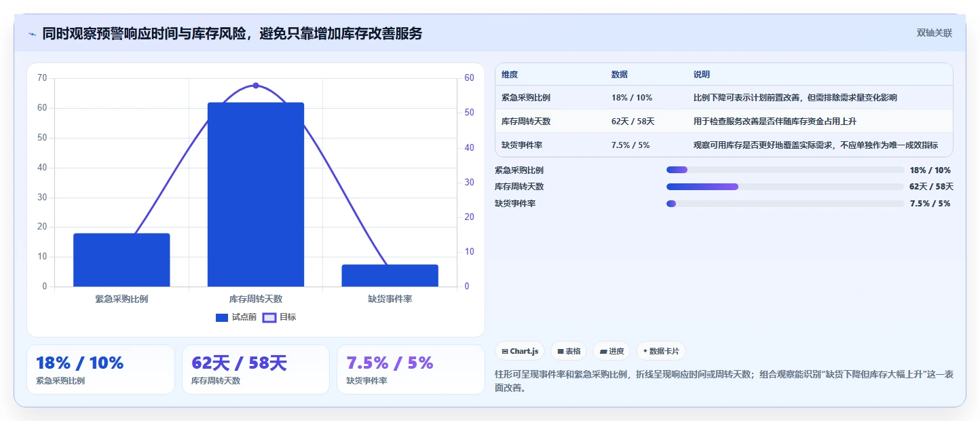Click the icon in the 进度 tag

coord(603,352)
